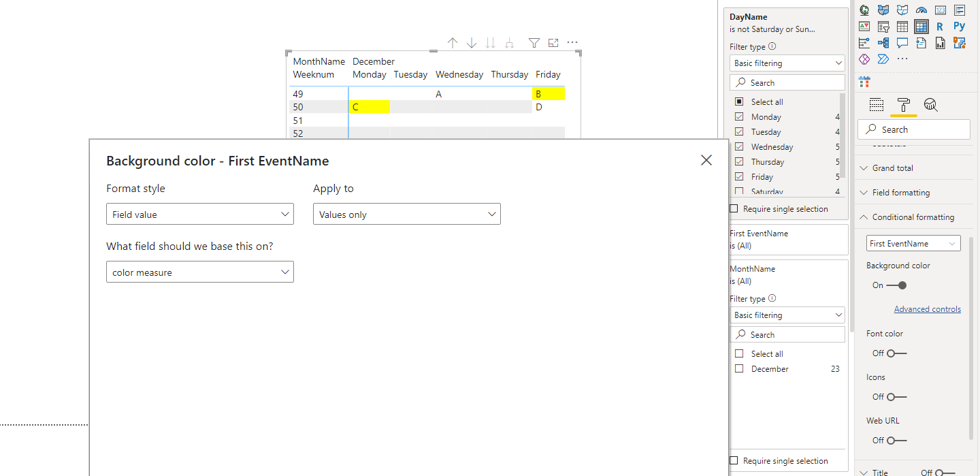Turn on Icons toggle

pos(896,397)
